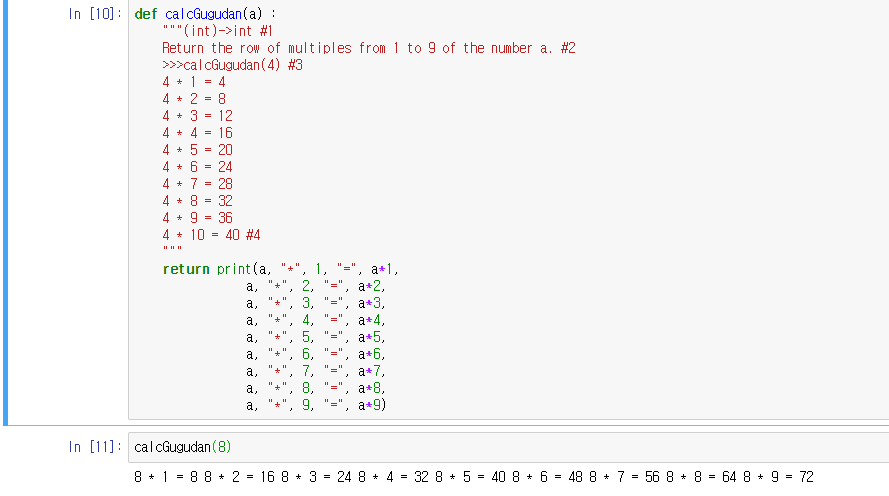Screen dimensions: 889x496
Task: Click docstring line '4 * 7 = 28'
Action: tap(197, 184)
